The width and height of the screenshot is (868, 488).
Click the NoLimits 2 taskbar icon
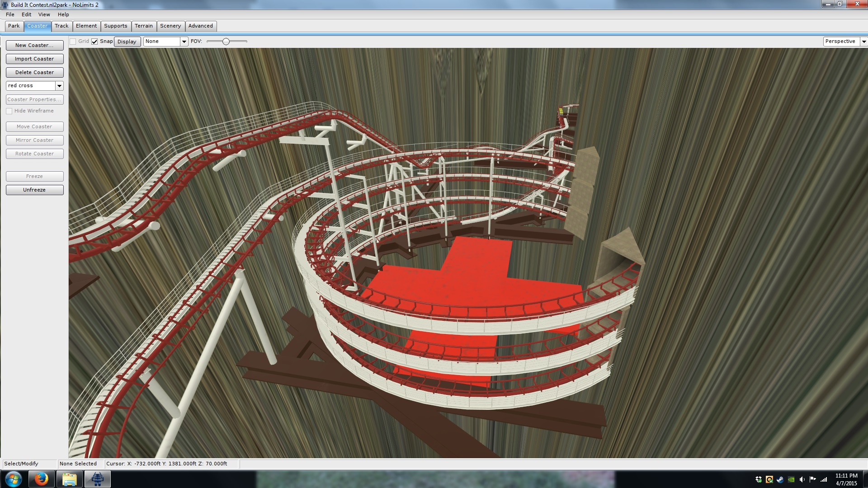[x=97, y=479]
